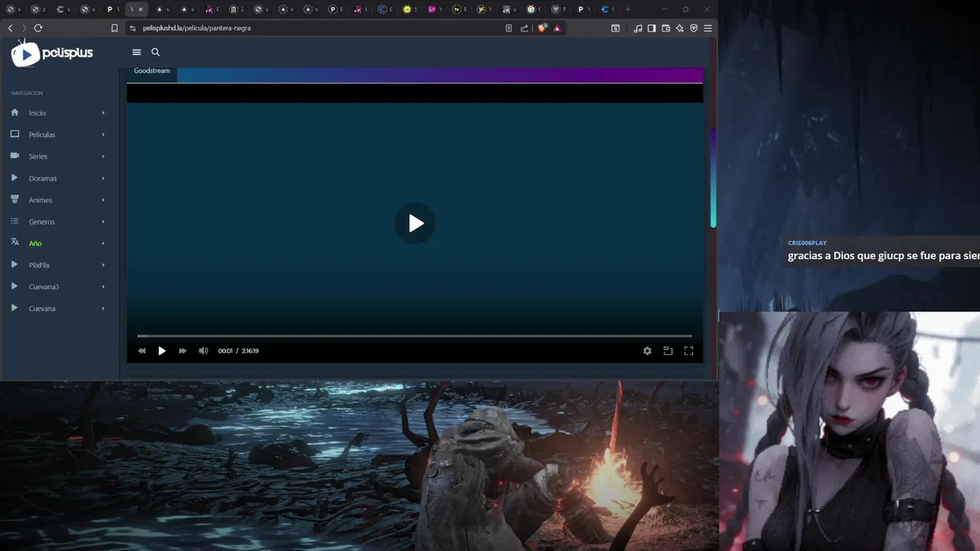Open the Brave Rewards triangle icon
The image size is (980, 551).
pos(557,28)
